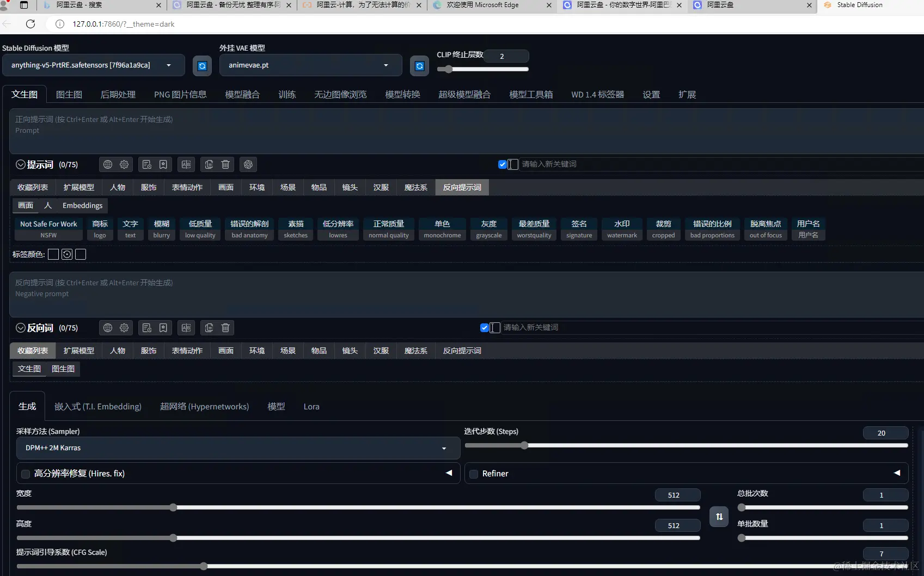The image size is (924, 576).
Task: Add the bad anatomy tag
Action: (249, 229)
